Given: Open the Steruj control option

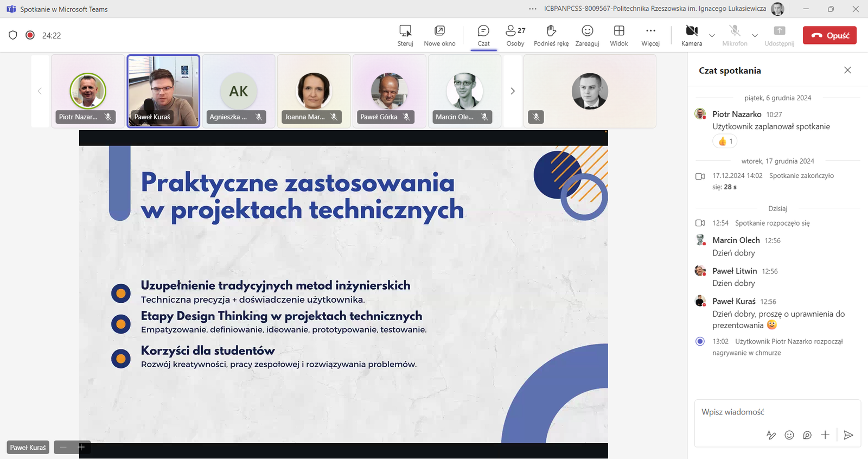Looking at the screenshot, I should pos(405,35).
